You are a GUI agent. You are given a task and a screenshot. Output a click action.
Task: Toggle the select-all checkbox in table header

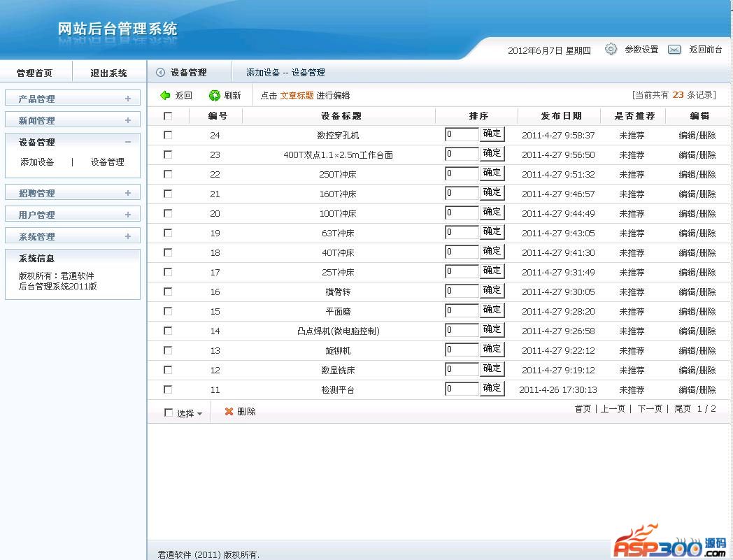(168, 116)
